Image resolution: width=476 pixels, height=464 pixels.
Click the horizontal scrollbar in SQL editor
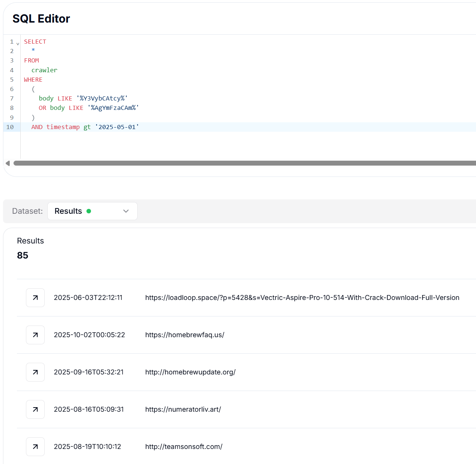tap(244, 163)
